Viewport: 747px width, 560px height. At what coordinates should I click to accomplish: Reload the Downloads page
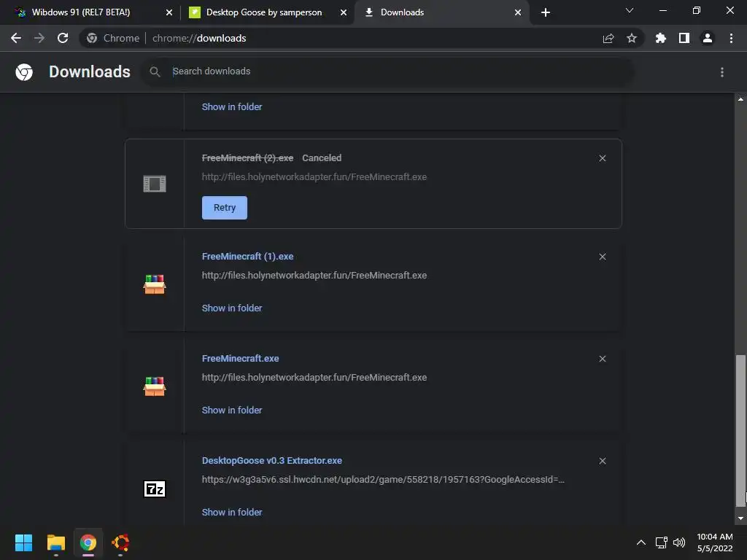click(x=63, y=38)
